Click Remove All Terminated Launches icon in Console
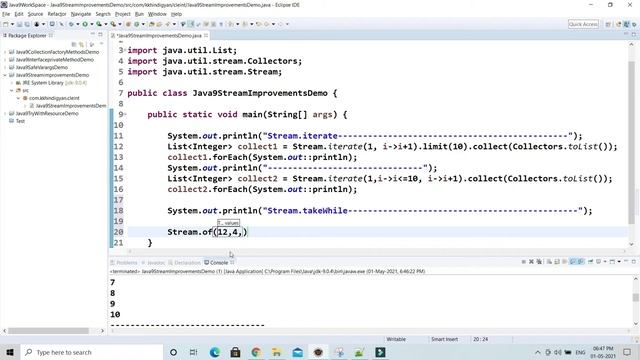Viewport: 640px width, 360px height. pos(539,262)
